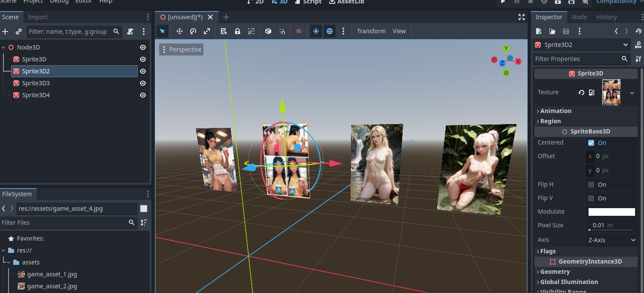The height and width of the screenshot is (293, 644).
Task: Hide Sprite3D3 using its eye icon
Action: [143, 83]
